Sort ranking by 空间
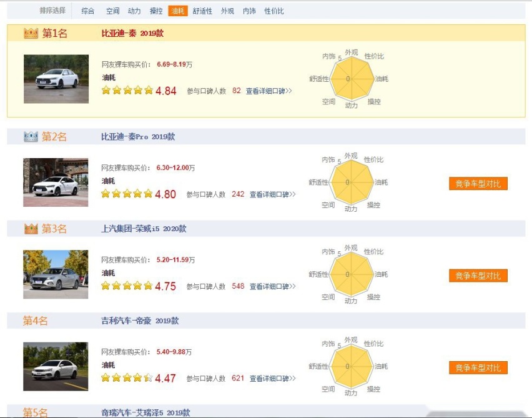The image size is (532, 418). tap(112, 11)
